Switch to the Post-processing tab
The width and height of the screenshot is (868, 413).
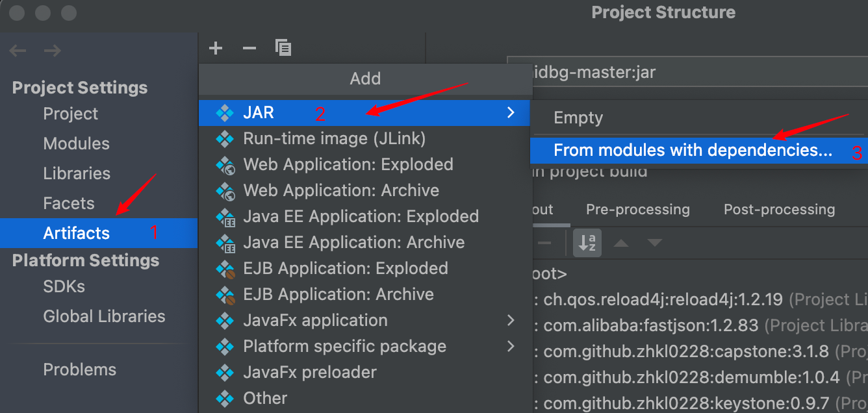779,209
